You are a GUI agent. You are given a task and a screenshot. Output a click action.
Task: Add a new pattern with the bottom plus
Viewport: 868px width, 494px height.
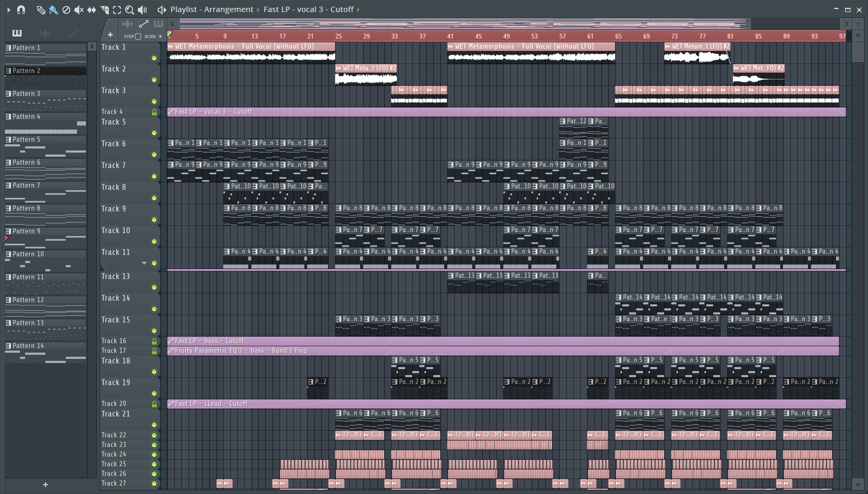pos(46,484)
